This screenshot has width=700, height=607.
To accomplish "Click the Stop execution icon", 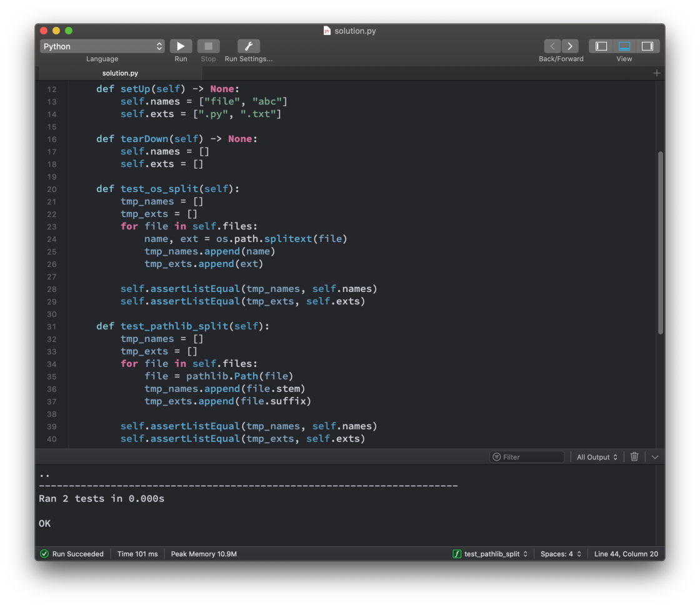I will pos(208,46).
